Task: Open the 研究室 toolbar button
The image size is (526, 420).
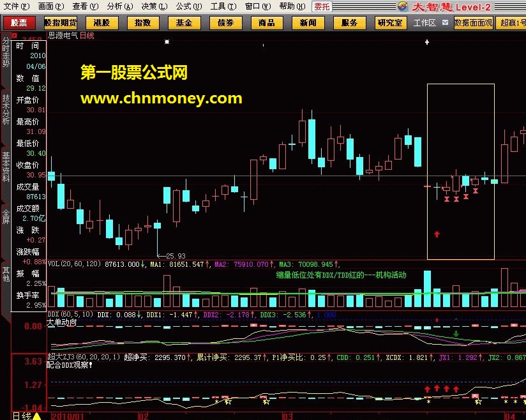Action: (391, 23)
